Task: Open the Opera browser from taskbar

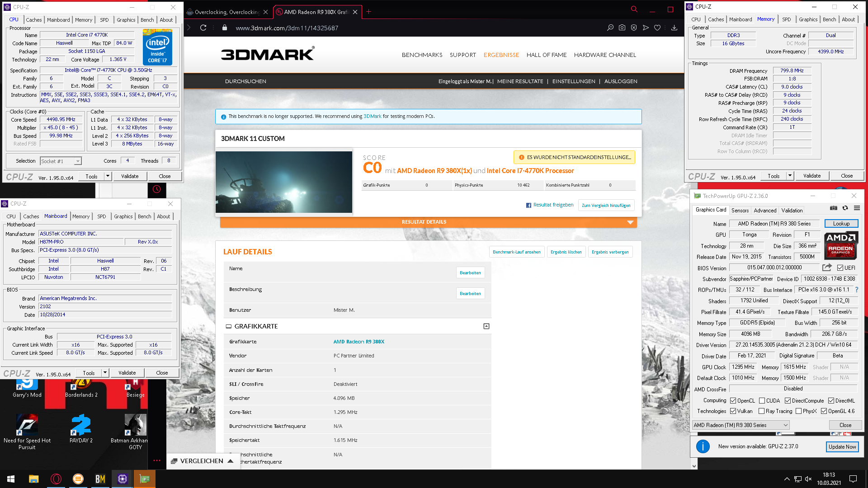Action: 56,479
